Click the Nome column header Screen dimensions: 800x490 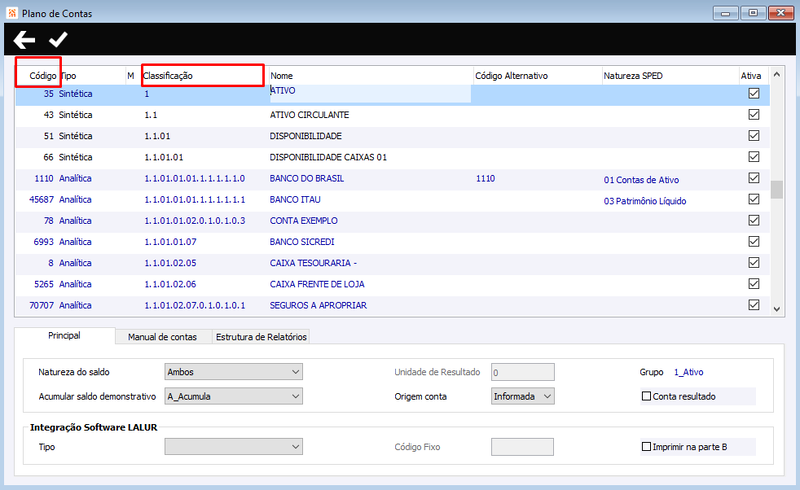(282, 76)
